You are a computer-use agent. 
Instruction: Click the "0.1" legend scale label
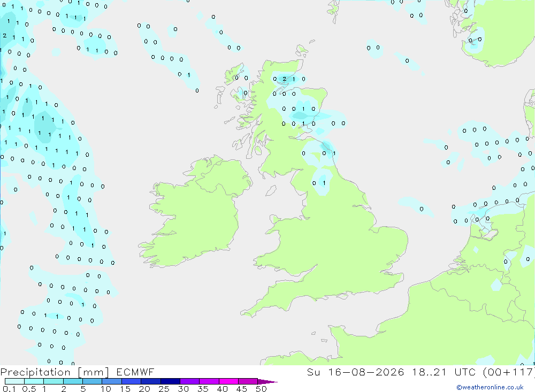[9, 389]
